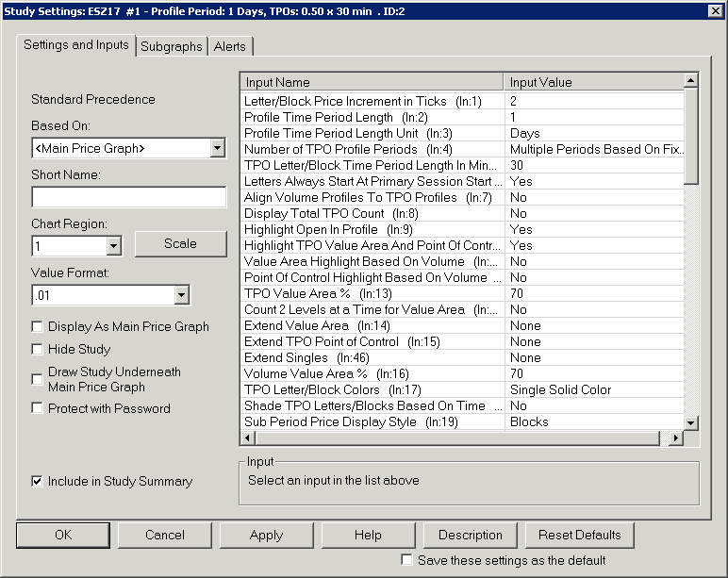Tick Save these settings as the default
The height and width of the screenshot is (578, 728).
pyautogui.click(x=406, y=560)
